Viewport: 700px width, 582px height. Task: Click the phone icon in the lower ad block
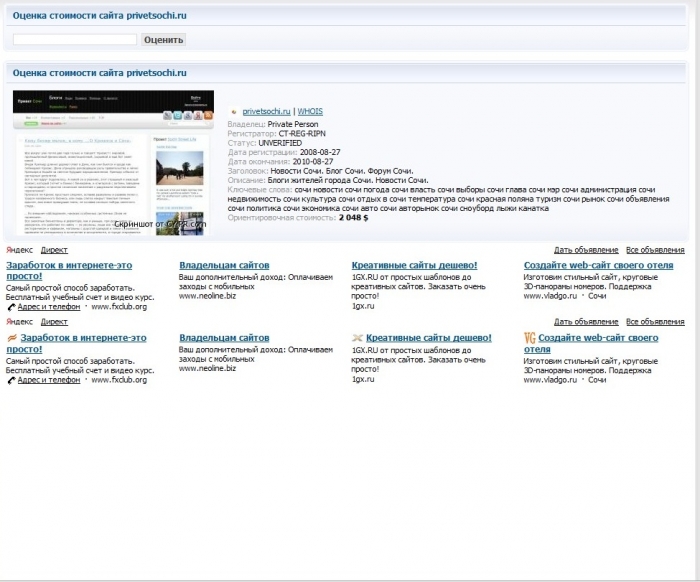pyautogui.click(x=11, y=380)
